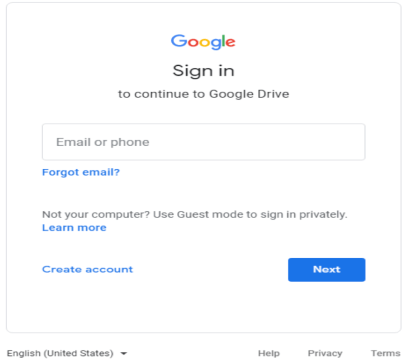Viewport: 407px width, 361px height.
Task: Click the blue capital G in the logo
Action: pyautogui.click(x=179, y=40)
